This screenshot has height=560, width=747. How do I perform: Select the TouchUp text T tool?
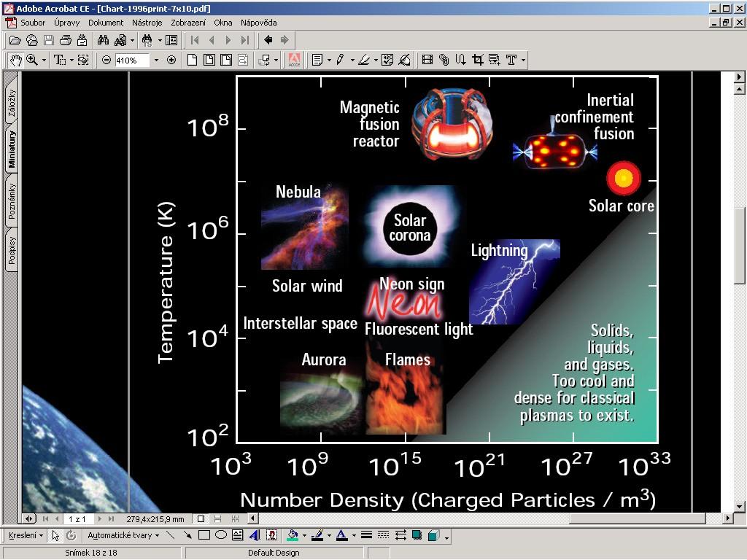[x=511, y=60]
